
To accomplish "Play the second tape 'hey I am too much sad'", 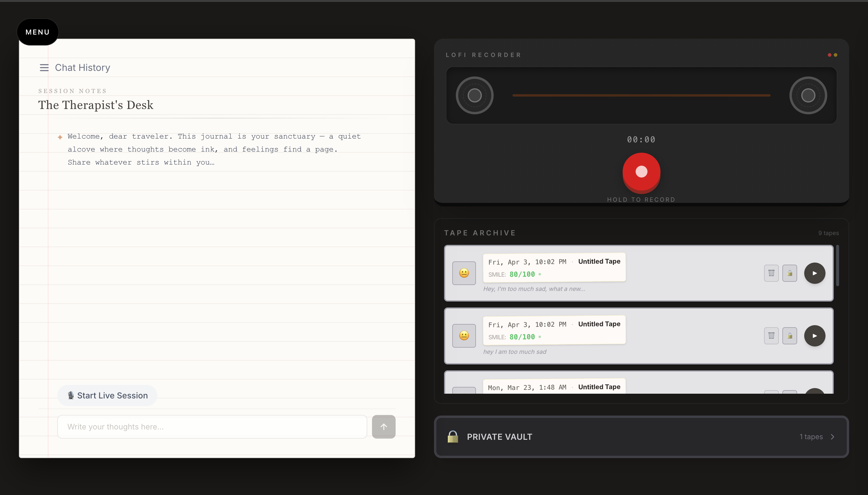I will [x=814, y=336].
